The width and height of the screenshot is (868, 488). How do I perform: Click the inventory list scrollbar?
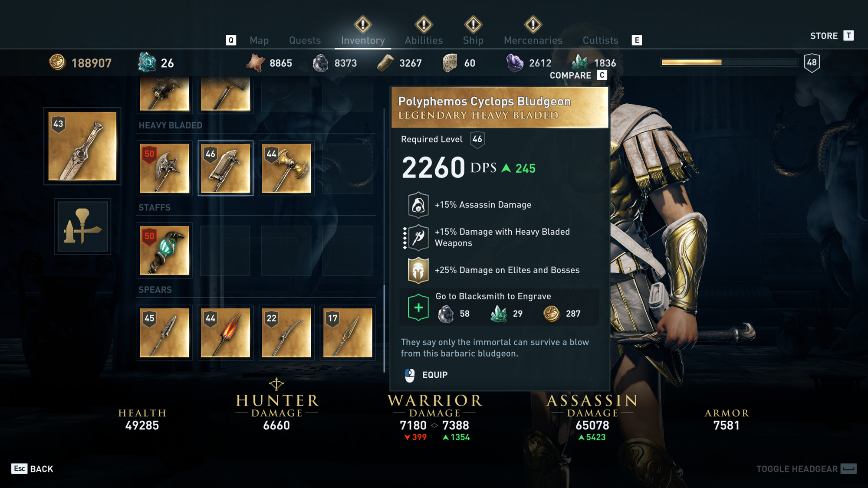click(x=385, y=241)
